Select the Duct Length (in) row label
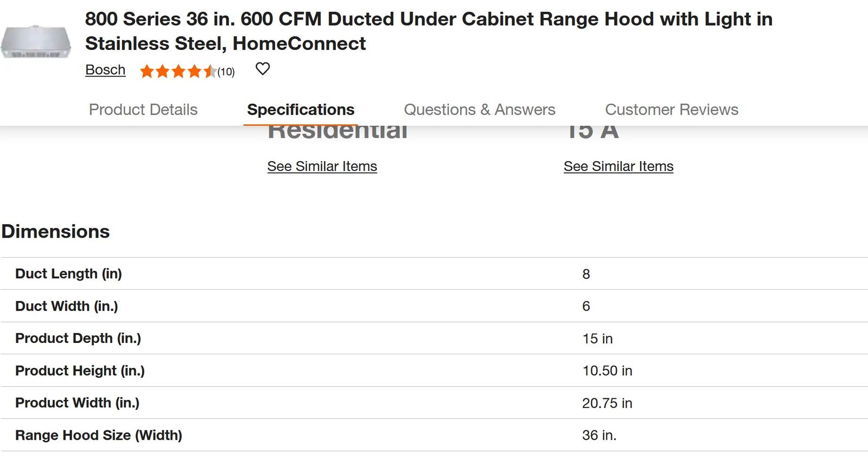This screenshot has width=868, height=464. (x=68, y=274)
